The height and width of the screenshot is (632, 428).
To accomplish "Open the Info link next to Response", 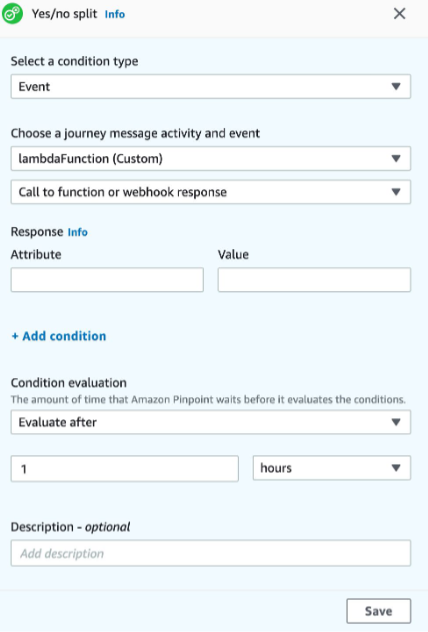I will 77,232.
